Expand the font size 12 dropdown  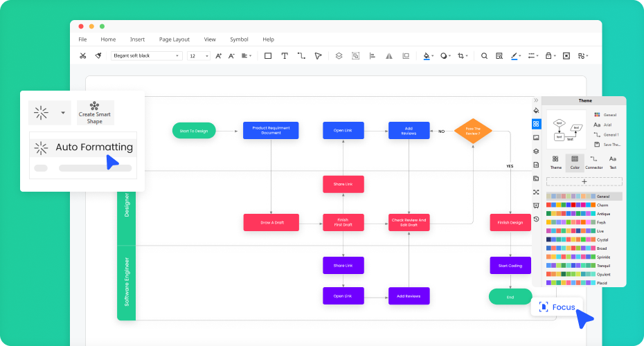click(198, 56)
